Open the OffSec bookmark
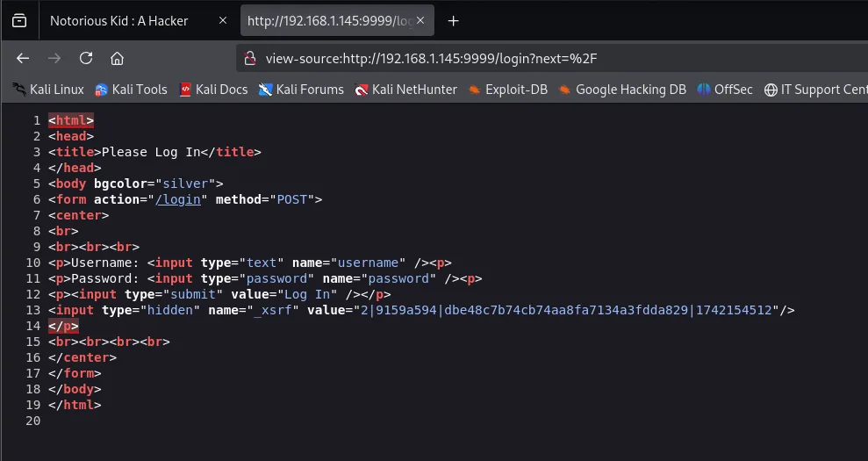The width and height of the screenshot is (868, 461). click(725, 90)
